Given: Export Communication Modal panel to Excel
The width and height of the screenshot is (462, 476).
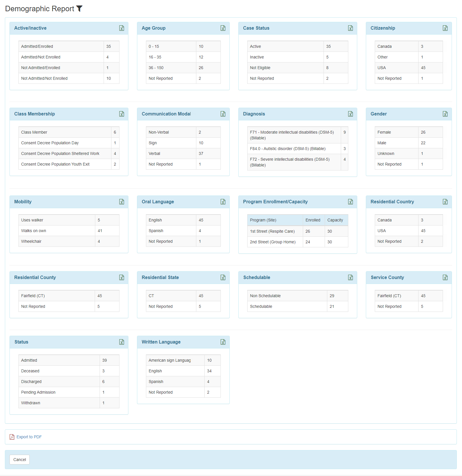Looking at the screenshot, I should click(223, 114).
